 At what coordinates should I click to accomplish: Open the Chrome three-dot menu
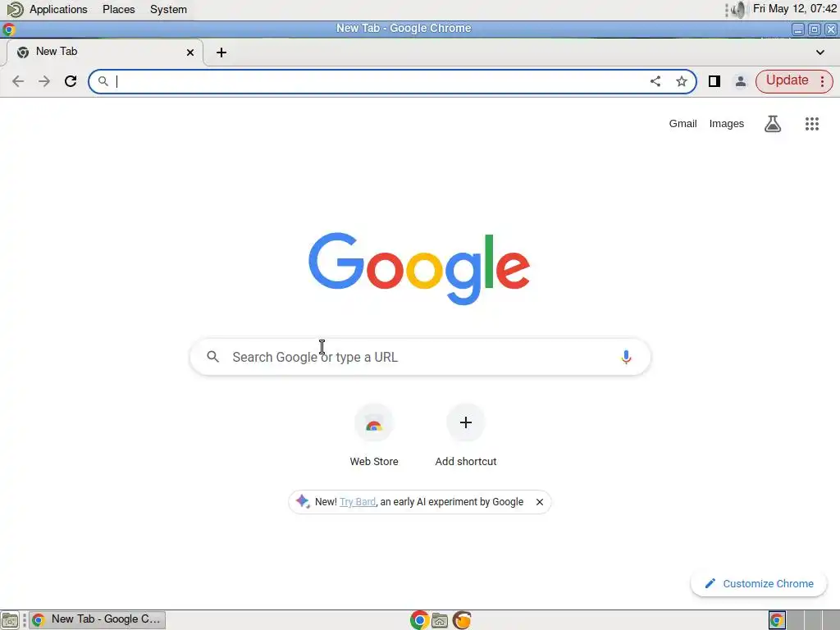(x=822, y=81)
